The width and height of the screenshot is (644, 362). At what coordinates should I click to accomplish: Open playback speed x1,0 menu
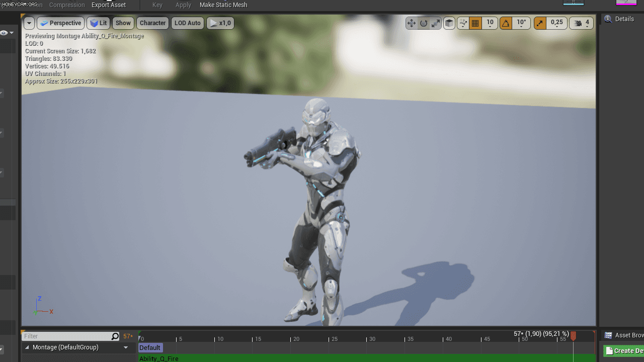[x=220, y=23]
